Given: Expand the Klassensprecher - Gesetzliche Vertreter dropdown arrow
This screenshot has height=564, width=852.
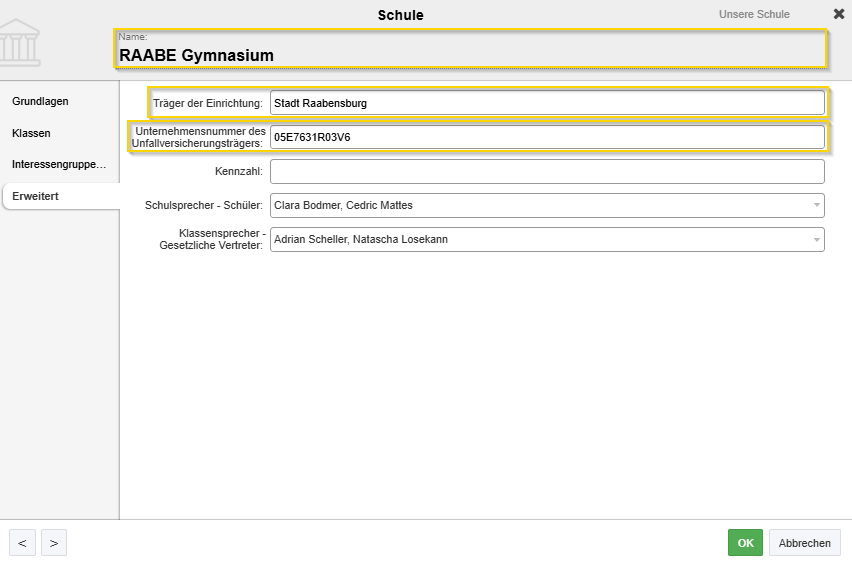Looking at the screenshot, I should click(816, 240).
